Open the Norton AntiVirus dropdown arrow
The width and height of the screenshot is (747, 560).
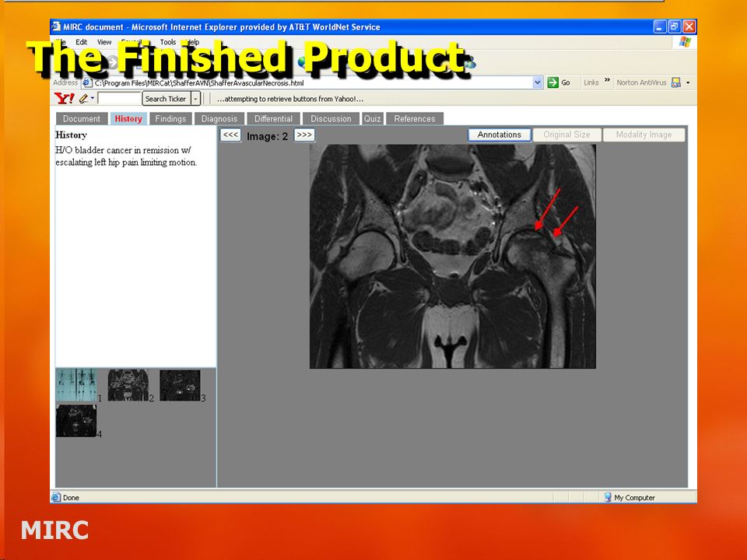688,83
